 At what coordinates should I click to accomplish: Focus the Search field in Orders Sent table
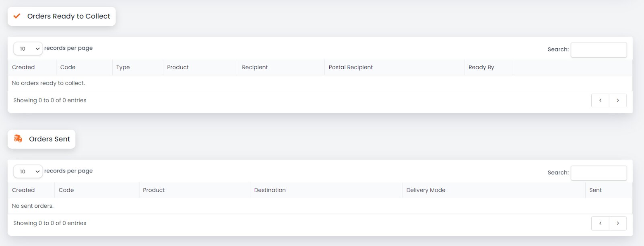599,173
